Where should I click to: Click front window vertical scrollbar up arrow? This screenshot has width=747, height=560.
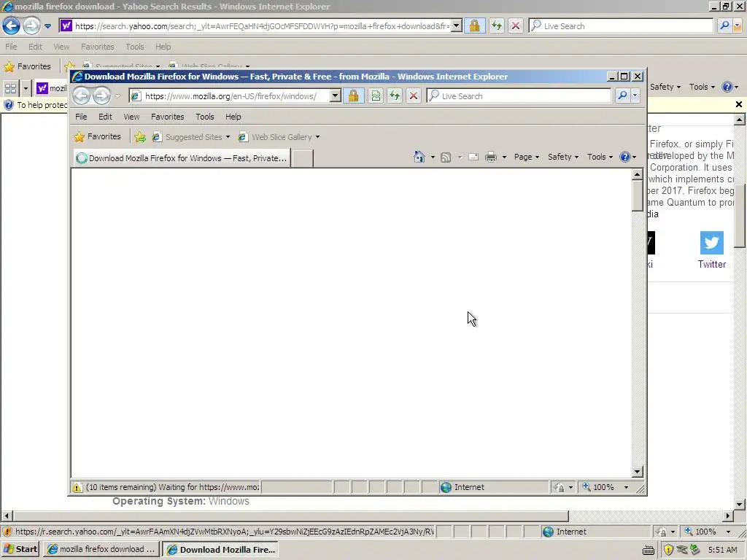[638, 174]
